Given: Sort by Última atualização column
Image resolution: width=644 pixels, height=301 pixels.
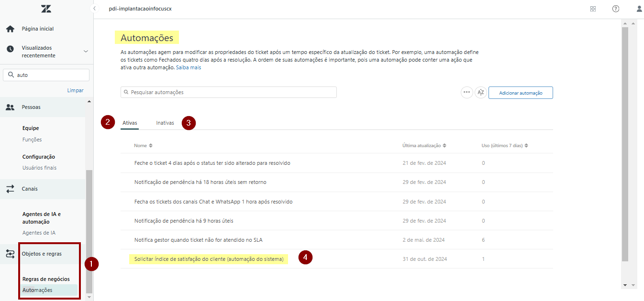Looking at the screenshot, I should point(424,146).
